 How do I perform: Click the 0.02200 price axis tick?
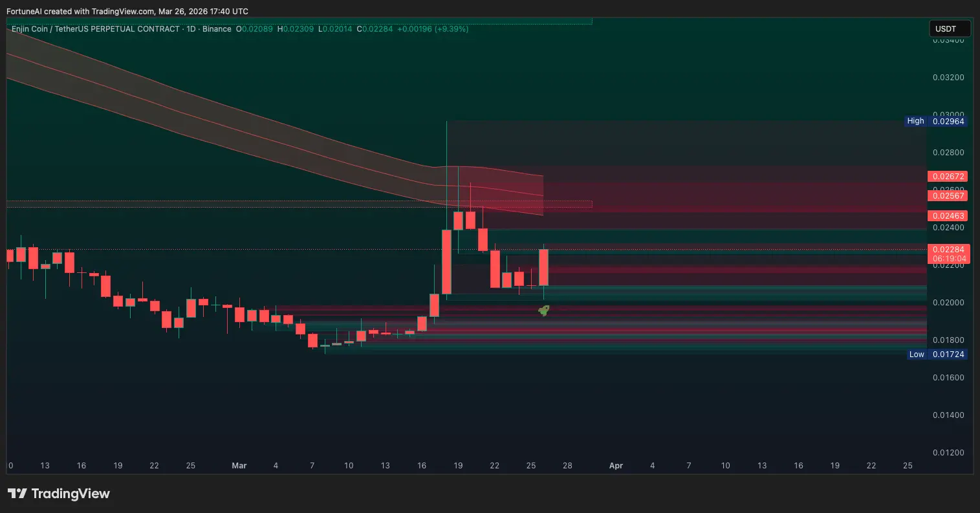click(948, 265)
